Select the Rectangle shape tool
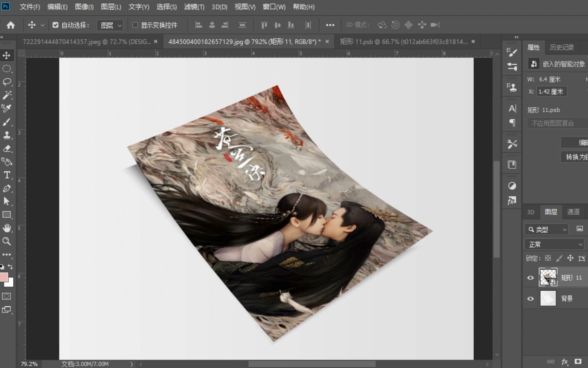Image resolution: width=588 pixels, height=368 pixels. click(6, 215)
